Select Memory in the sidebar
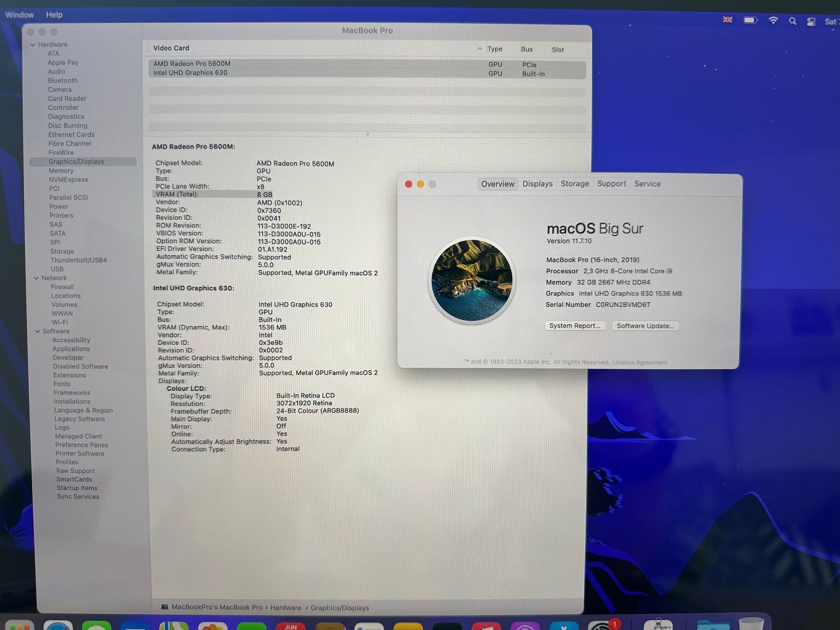The width and height of the screenshot is (840, 630). coord(61,171)
